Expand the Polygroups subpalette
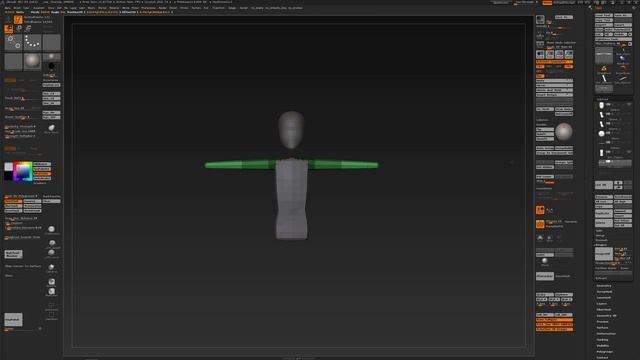This screenshot has width=640, height=360. [605, 351]
